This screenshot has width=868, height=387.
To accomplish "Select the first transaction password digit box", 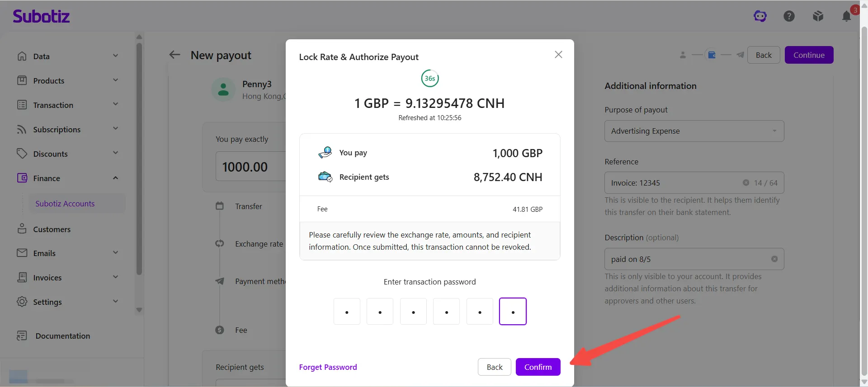I will click(x=347, y=312).
